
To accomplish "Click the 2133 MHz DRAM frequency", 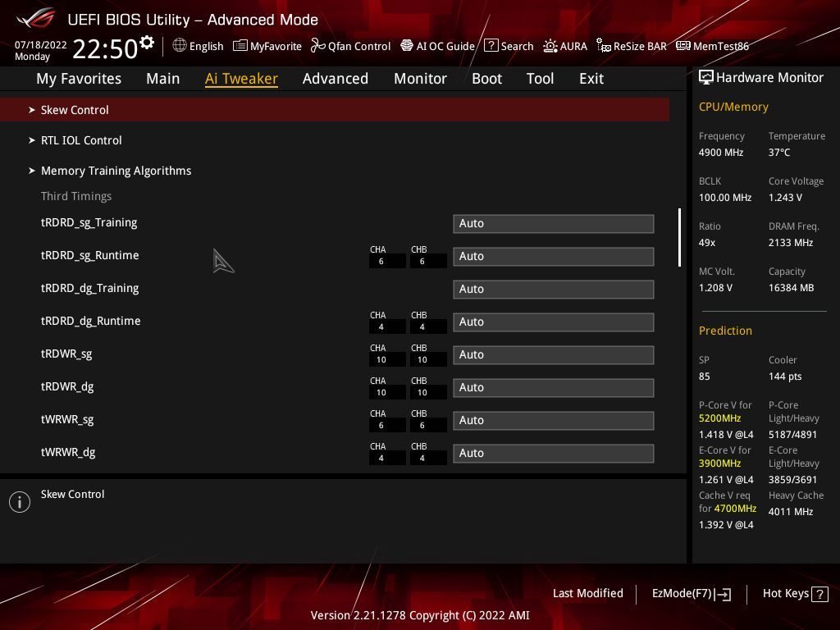I will pos(791,243).
